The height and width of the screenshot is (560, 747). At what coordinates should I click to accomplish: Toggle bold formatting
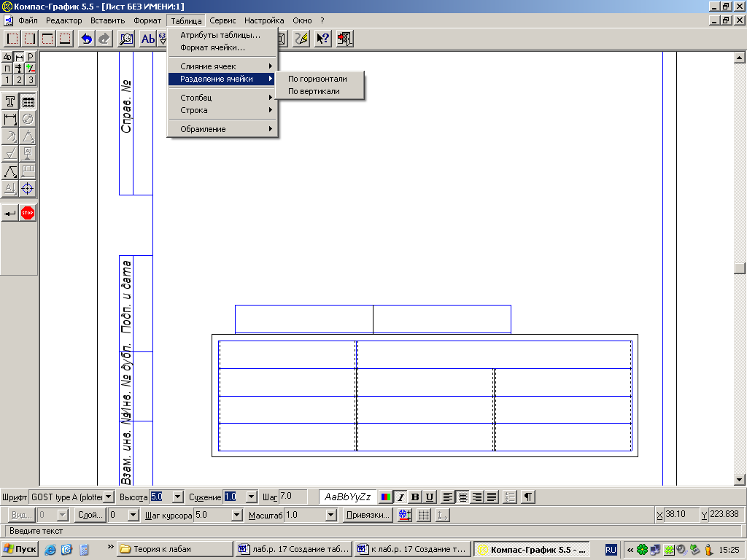click(x=415, y=497)
